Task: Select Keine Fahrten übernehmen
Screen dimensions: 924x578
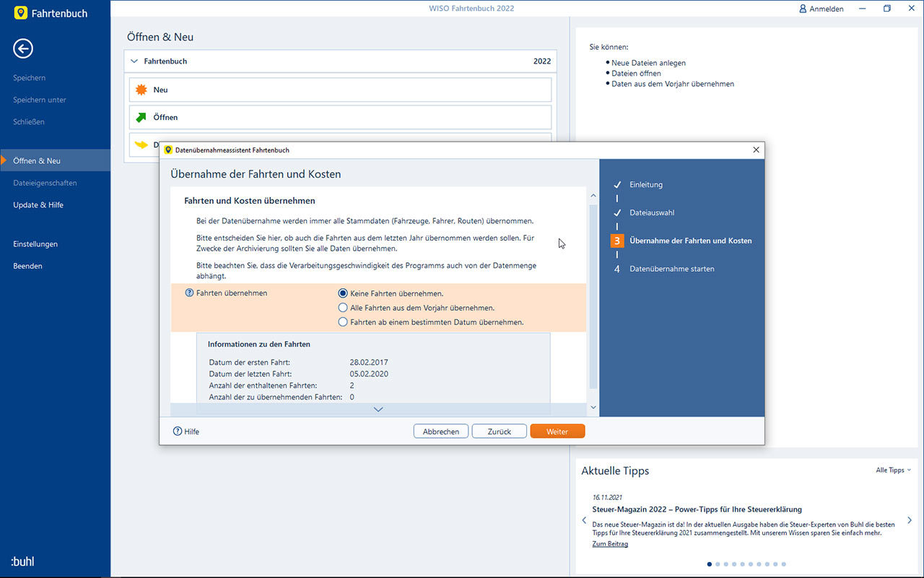Action: (x=343, y=293)
